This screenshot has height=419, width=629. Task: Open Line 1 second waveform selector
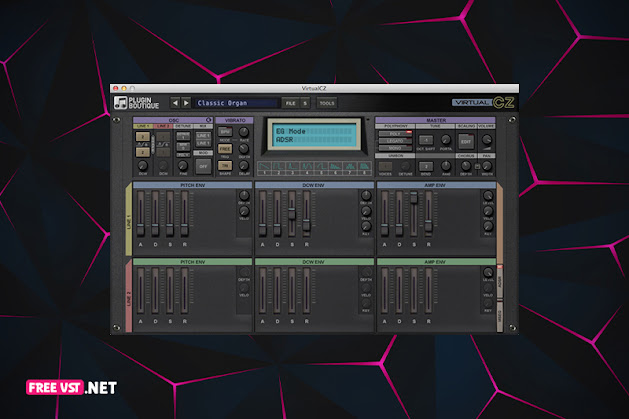point(142,152)
